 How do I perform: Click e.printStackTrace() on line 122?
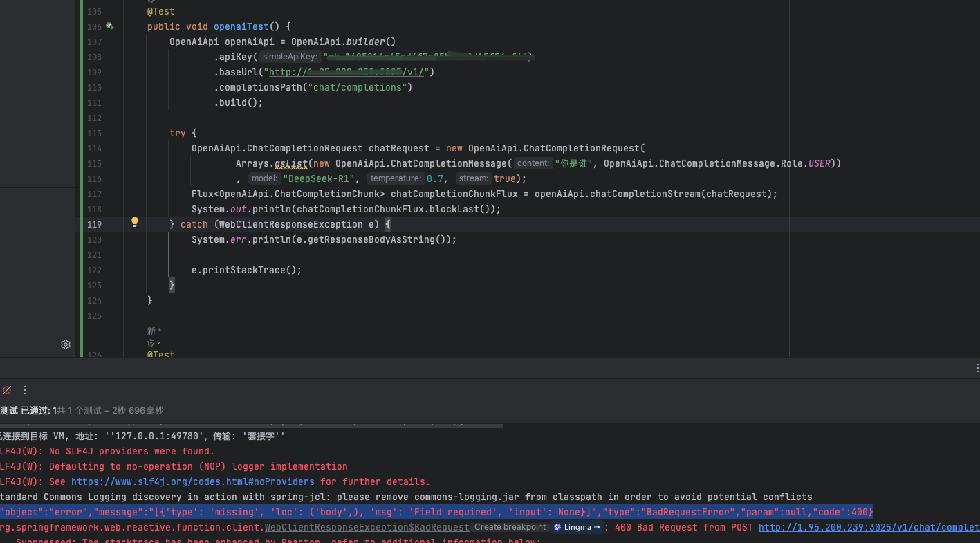coord(247,270)
